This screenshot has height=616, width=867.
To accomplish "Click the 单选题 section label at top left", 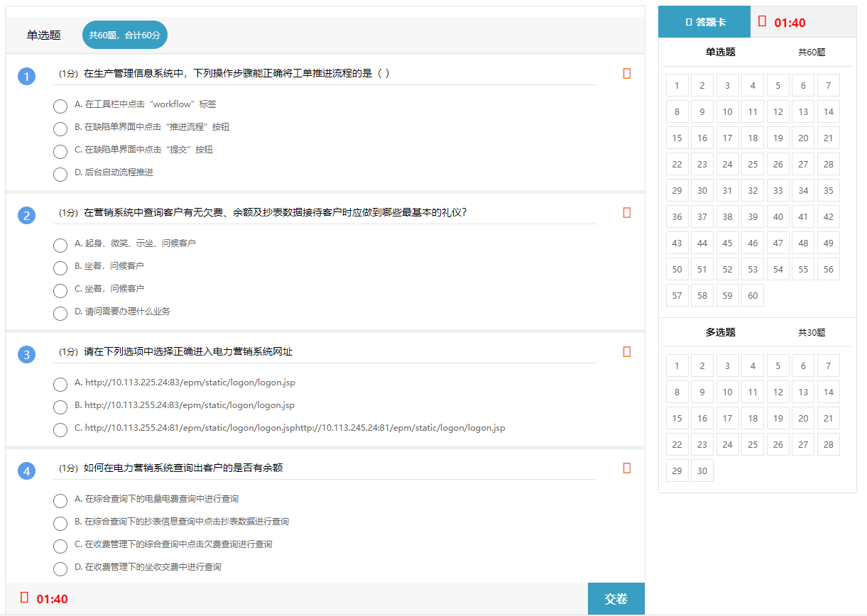I will point(43,35).
